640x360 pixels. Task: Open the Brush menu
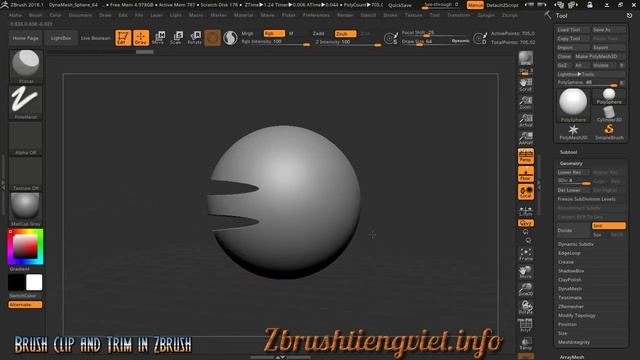pyautogui.click(x=36, y=15)
